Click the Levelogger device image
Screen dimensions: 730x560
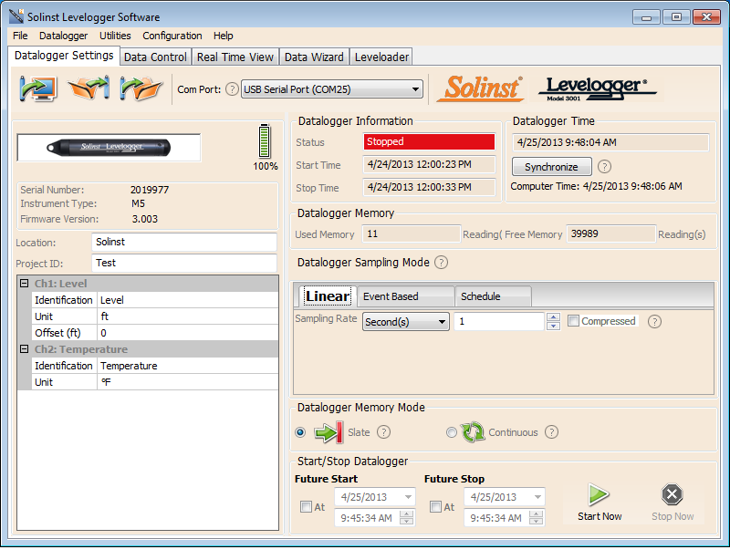[x=109, y=148]
